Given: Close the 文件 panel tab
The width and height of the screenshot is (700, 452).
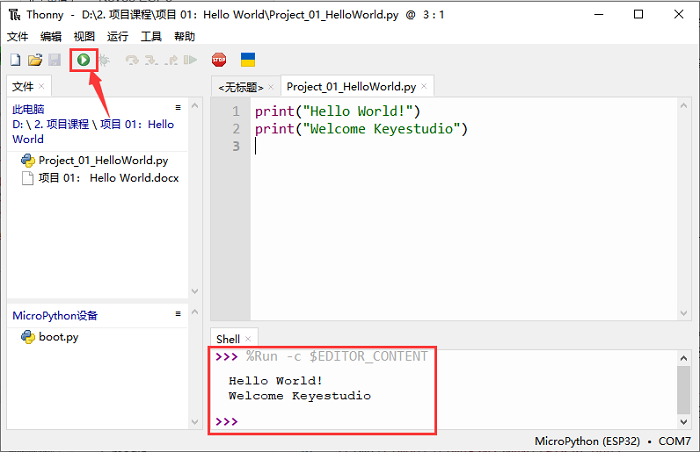Looking at the screenshot, I should point(42,87).
